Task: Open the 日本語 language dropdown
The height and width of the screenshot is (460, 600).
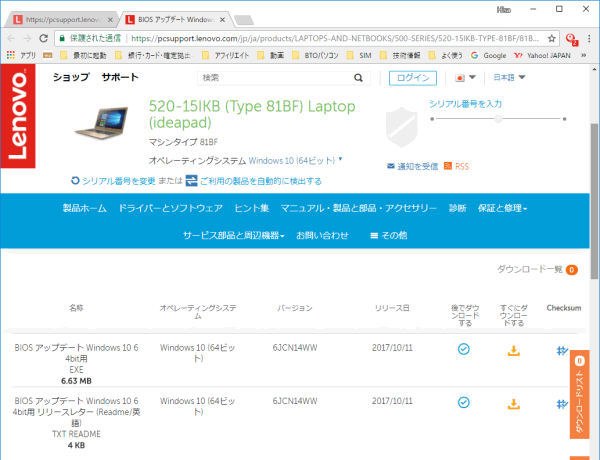Action: [x=509, y=77]
